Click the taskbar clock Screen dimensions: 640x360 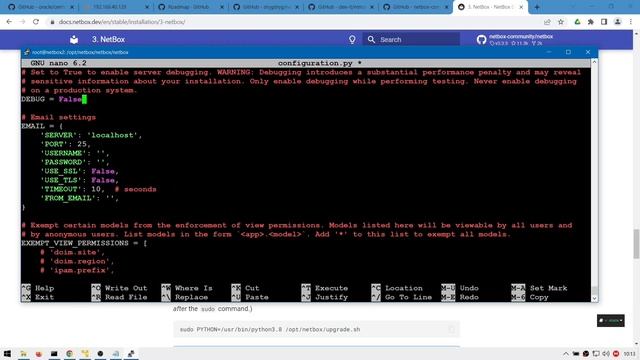[x=629, y=353]
